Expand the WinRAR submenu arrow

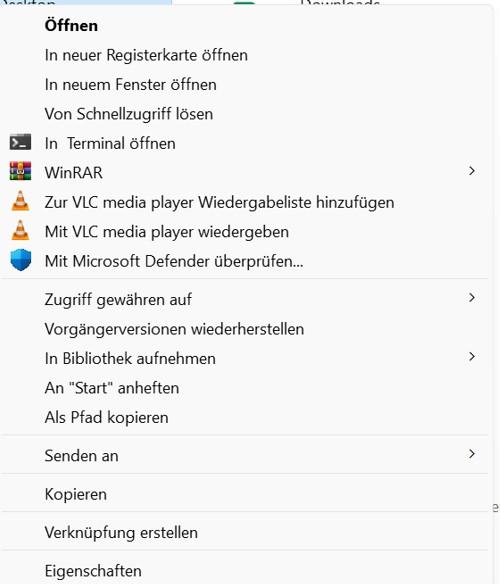[472, 171]
